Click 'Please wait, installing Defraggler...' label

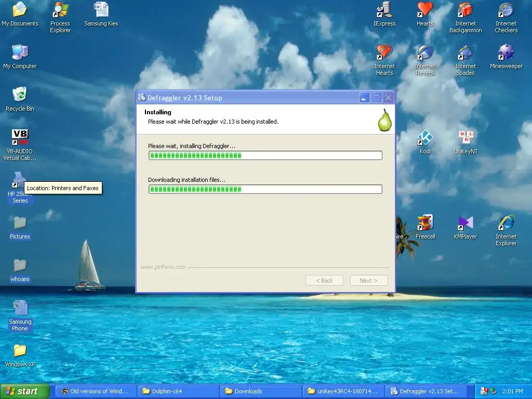tap(192, 146)
